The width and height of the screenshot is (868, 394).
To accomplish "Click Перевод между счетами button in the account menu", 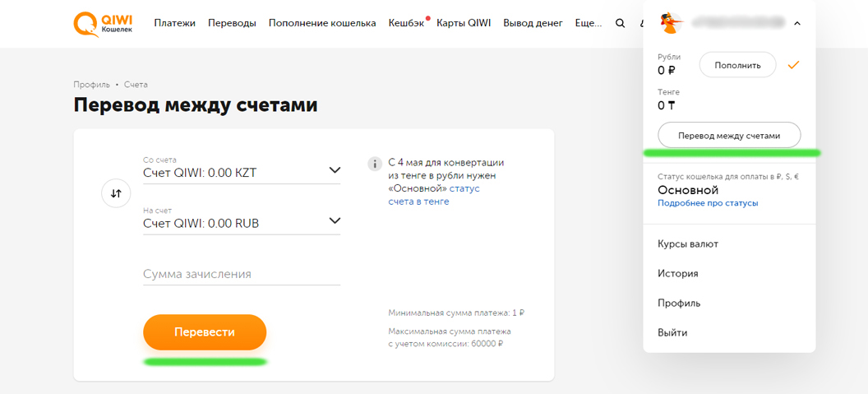I will tap(729, 135).
